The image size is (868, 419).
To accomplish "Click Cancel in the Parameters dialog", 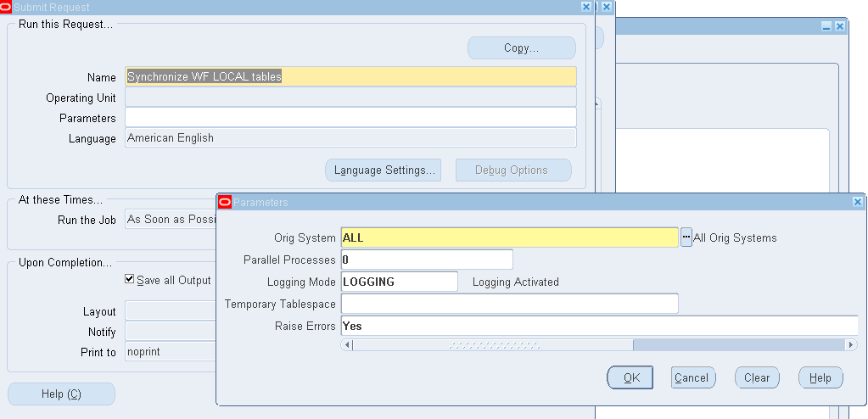I will click(693, 377).
